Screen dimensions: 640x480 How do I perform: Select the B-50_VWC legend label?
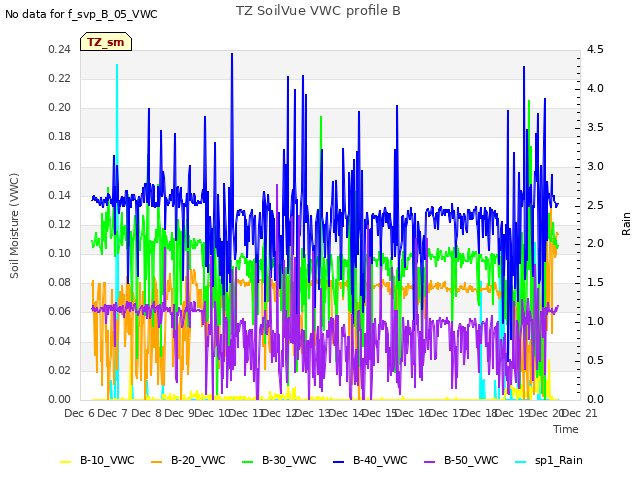click(471, 460)
